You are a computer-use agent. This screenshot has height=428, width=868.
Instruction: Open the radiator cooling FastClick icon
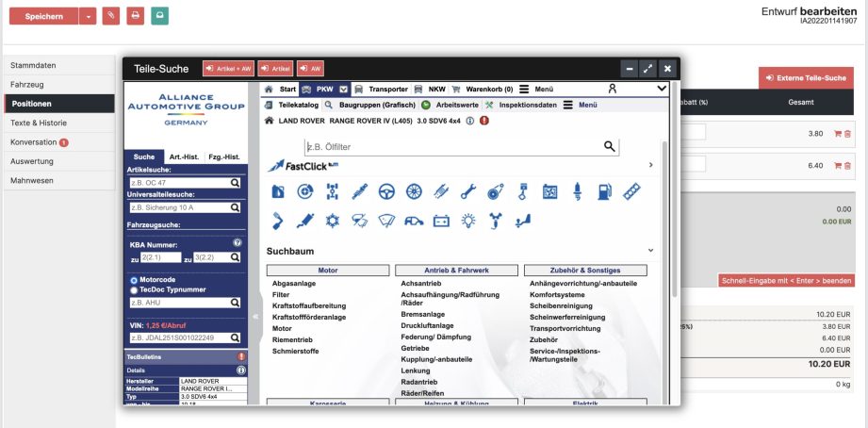pos(549,191)
